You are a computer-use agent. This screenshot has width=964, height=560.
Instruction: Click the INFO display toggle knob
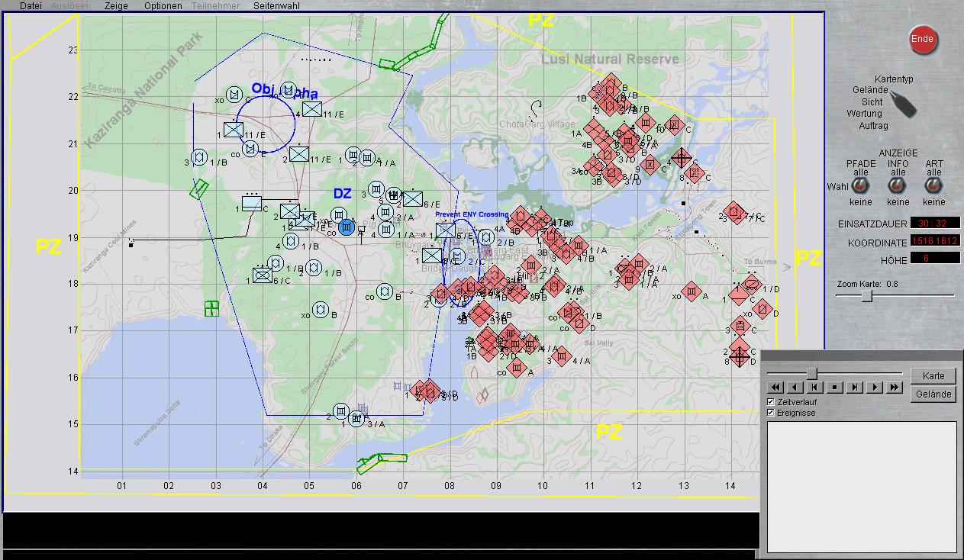click(x=898, y=185)
